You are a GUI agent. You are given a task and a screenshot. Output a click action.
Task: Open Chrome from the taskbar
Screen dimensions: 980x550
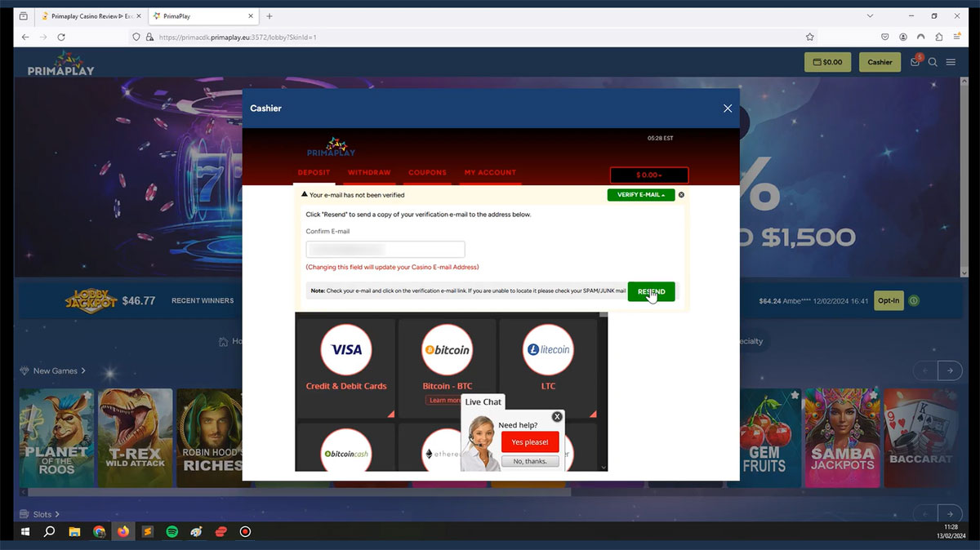tap(99, 531)
